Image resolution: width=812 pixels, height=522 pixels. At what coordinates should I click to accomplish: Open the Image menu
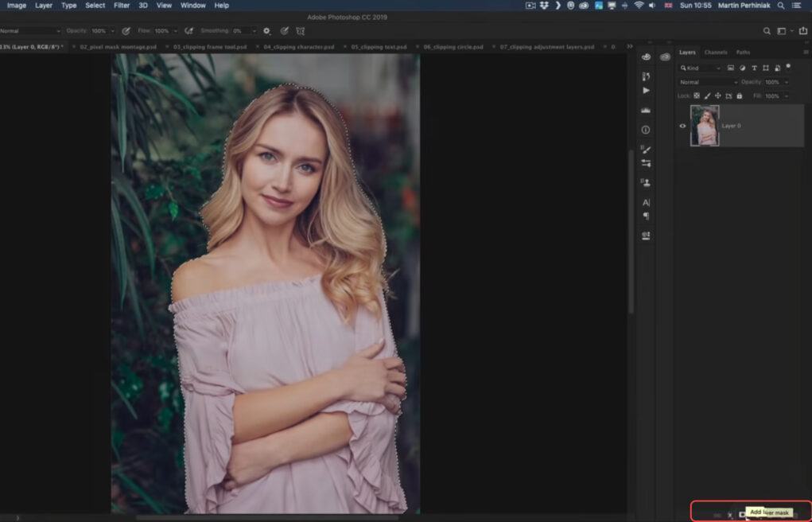[x=17, y=6]
